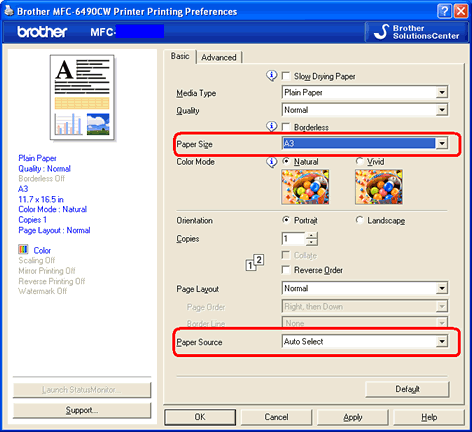472x432 pixels.
Task: Click 'Scaling Off' summary text
Action: click(x=37, y=260)
